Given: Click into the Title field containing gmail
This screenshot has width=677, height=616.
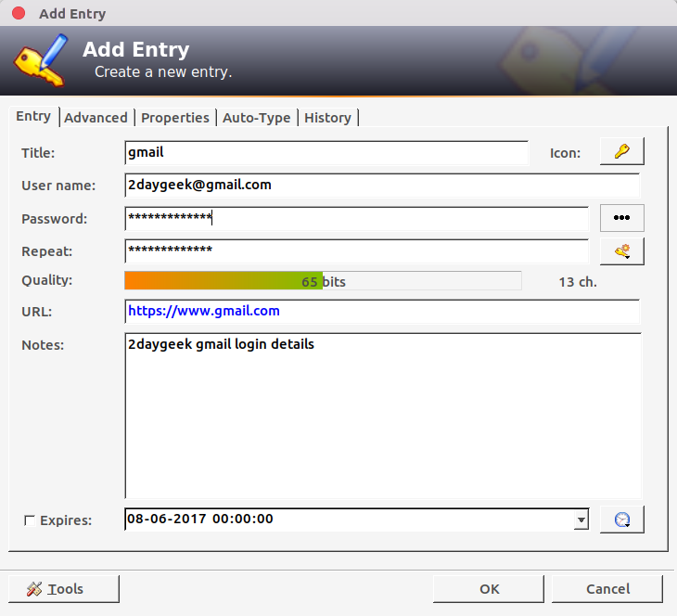Looking at the screenshot, I should pyautogui.click(x=326, y=152).
